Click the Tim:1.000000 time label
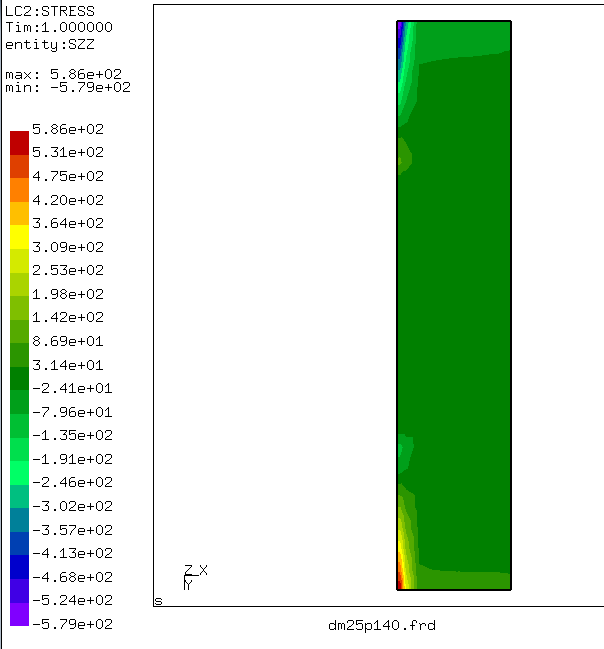Screen dimensions: 604x649 click(59, 27)
